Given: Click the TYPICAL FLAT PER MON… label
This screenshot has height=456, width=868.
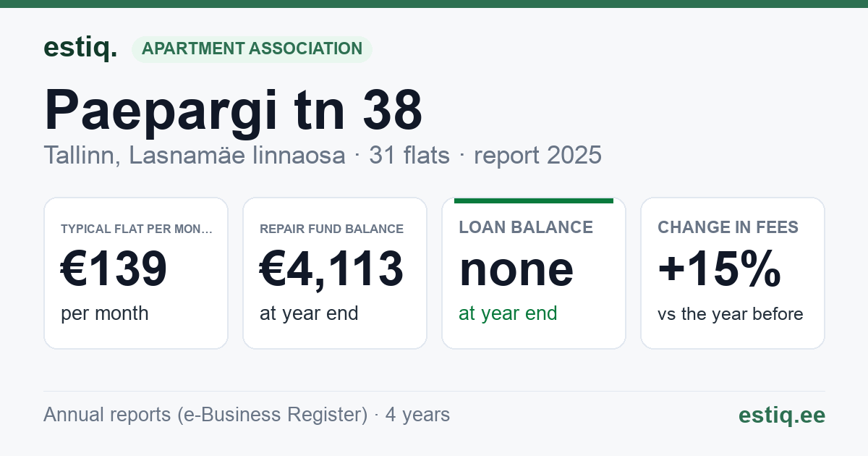Looking at the screenshot, I should 137,229.
